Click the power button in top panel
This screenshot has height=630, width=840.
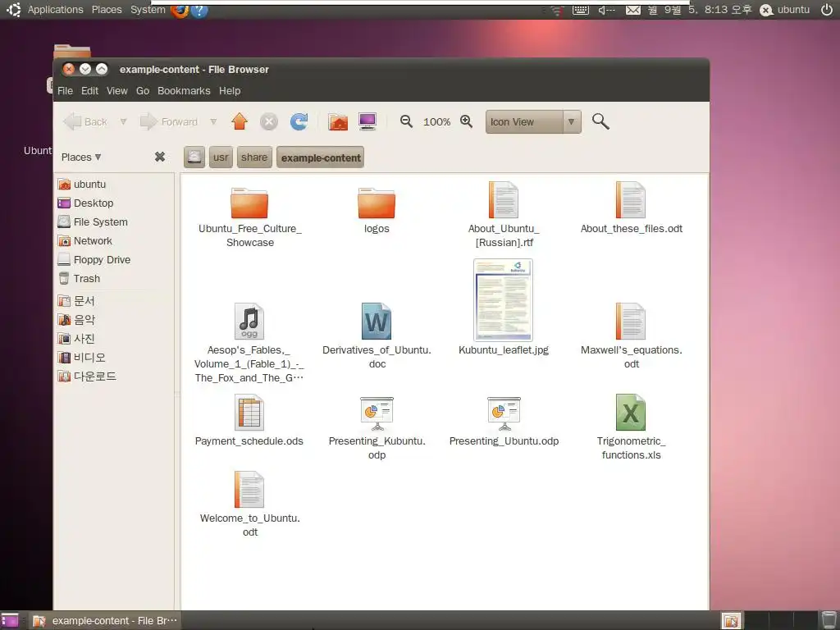pyautogui.click(x=827, y=10)
